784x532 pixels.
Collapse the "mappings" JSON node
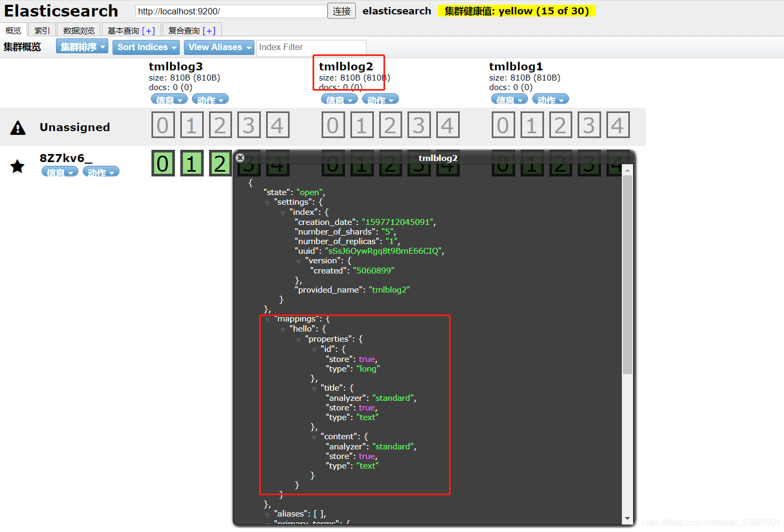click(x=268, y=319)
